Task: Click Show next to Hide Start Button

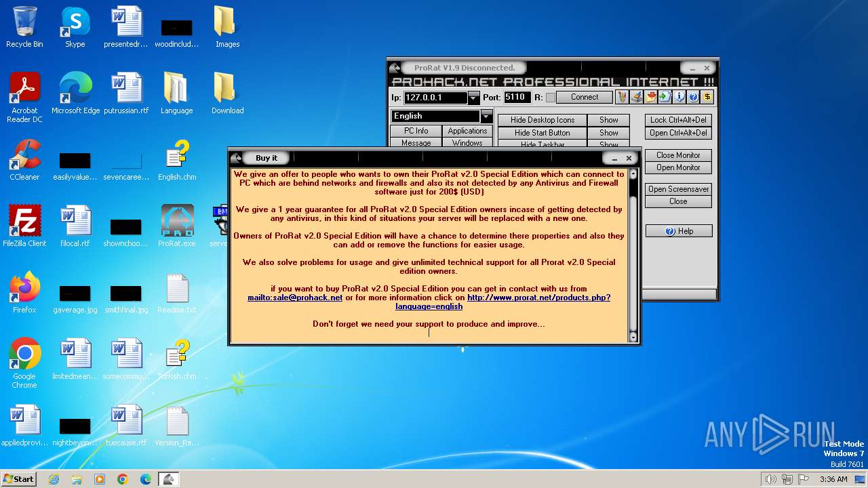Action: tap(609, 133)
